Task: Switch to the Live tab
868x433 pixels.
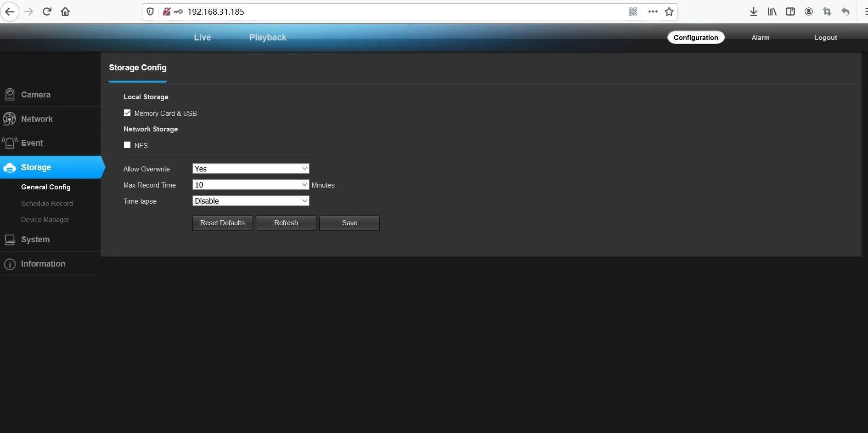Action: tap(203, 37)
